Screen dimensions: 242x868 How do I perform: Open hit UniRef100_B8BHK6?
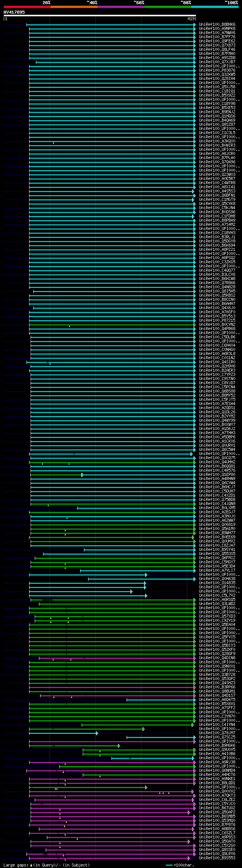click(x=217, y=25)
